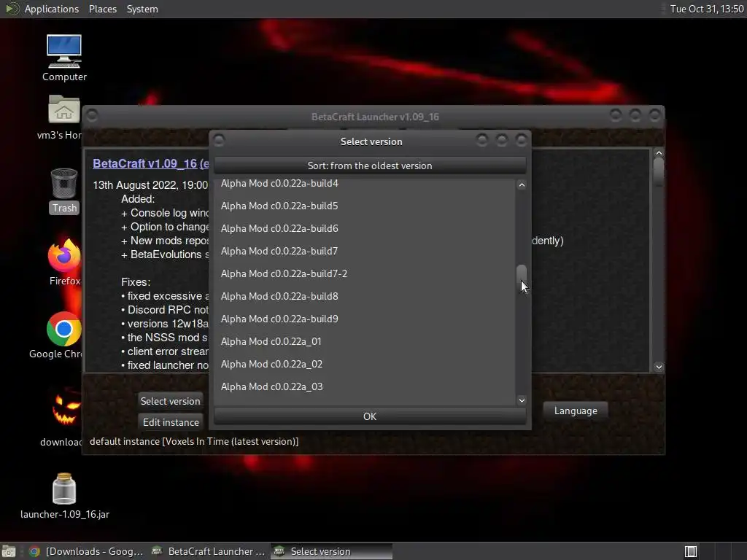This screenshot has width=747, height=560.
Task: Select Alpha Mod c0.0.22a-build9
Action: click(365, 319)
